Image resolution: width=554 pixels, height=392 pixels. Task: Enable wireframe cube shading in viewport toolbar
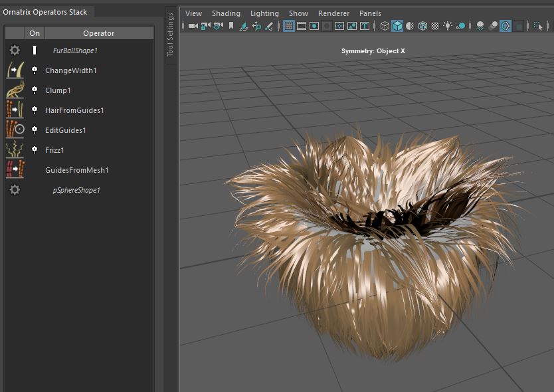385,26
